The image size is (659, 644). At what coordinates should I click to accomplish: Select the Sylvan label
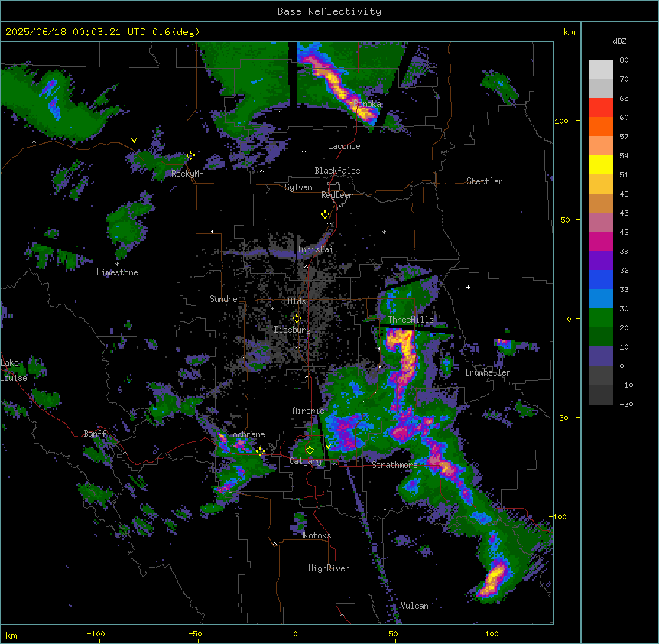pos(298,187)
